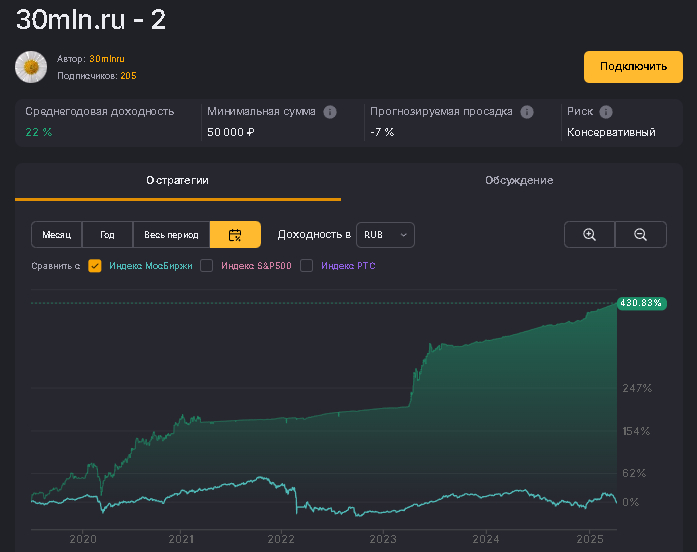
Task: Enable Индекс РТС comparison checkbox
Action: [306, 266]
